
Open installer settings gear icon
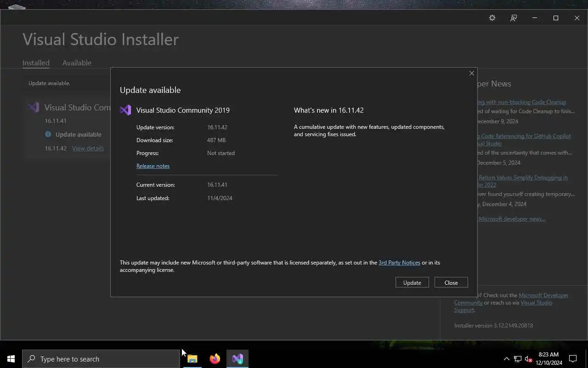(x=492, y=18)
